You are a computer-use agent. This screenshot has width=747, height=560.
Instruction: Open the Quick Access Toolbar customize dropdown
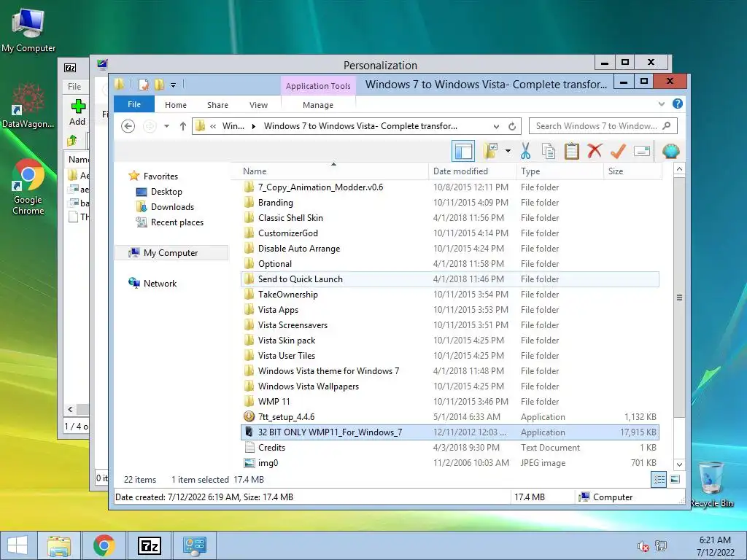[x=173, y=85]
